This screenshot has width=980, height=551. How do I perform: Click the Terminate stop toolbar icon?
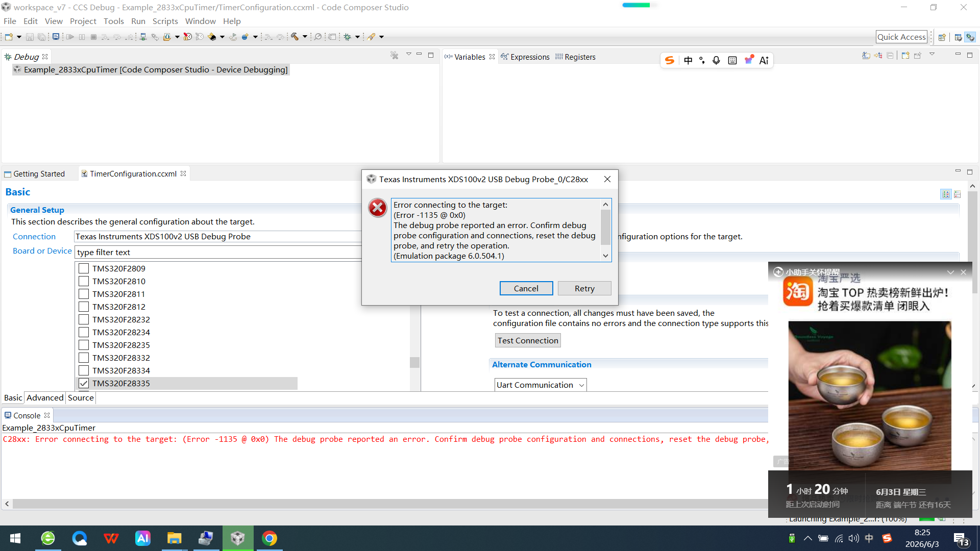94,37
